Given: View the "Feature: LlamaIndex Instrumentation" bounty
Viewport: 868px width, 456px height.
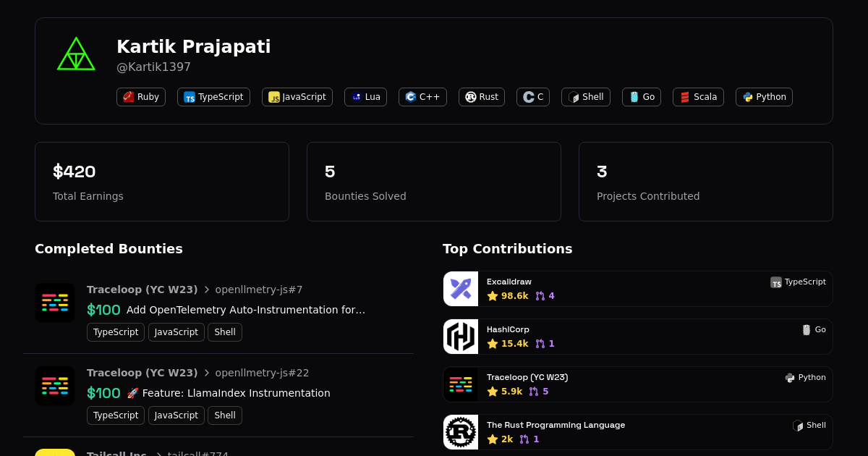Looking at the screenshot, I should pyautogui.click(x=236, y=393).
